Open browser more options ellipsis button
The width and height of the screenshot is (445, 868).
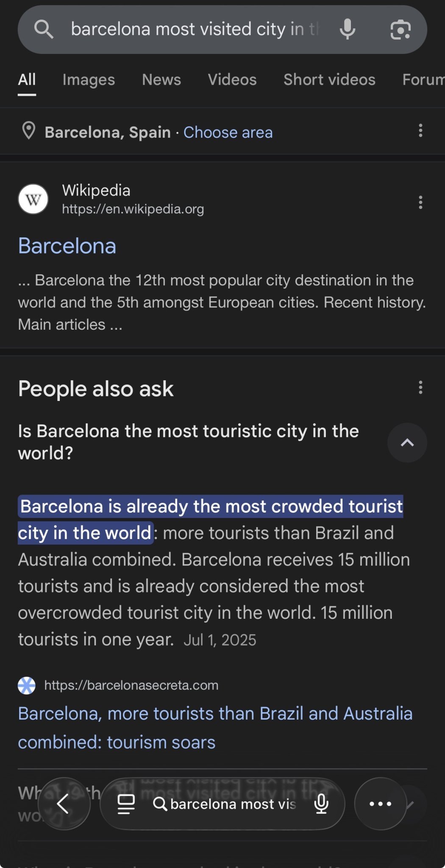coord(380,804)
